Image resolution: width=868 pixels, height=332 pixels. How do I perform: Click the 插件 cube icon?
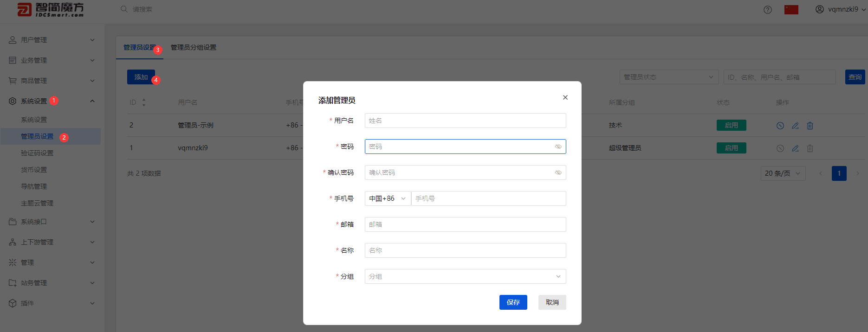click(13, 303)
